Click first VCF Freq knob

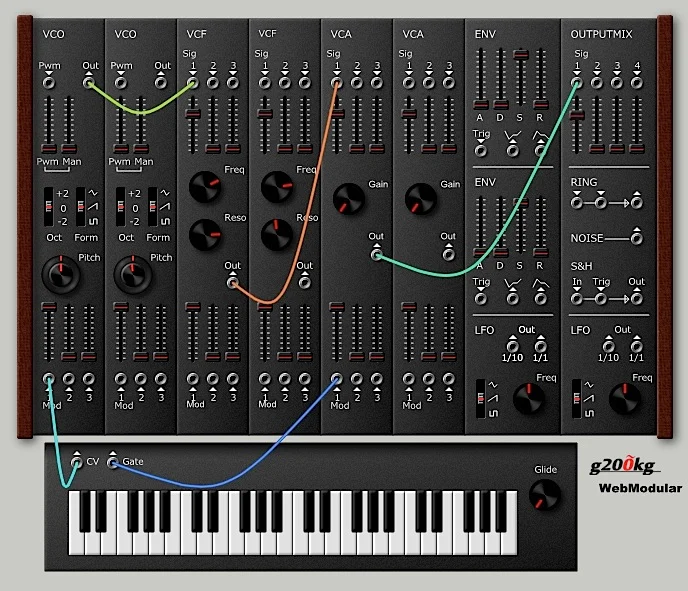point(205,186)
